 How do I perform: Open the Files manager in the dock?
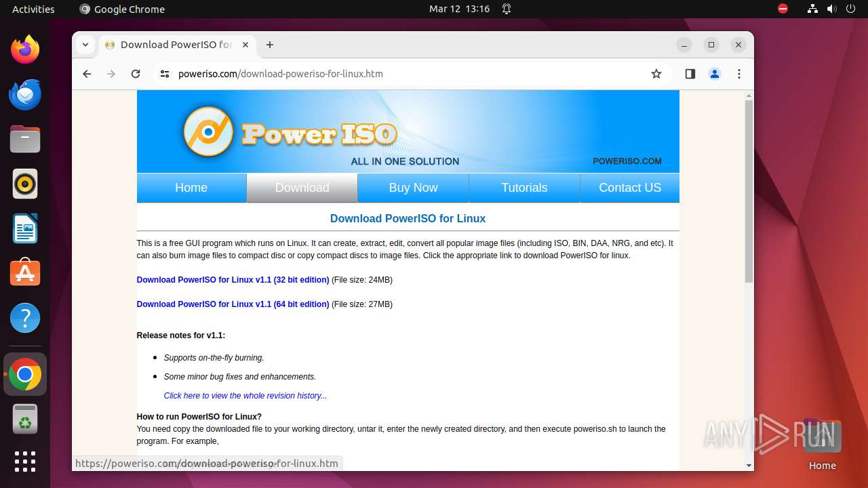pyautogui.click(x=25, y=139)
